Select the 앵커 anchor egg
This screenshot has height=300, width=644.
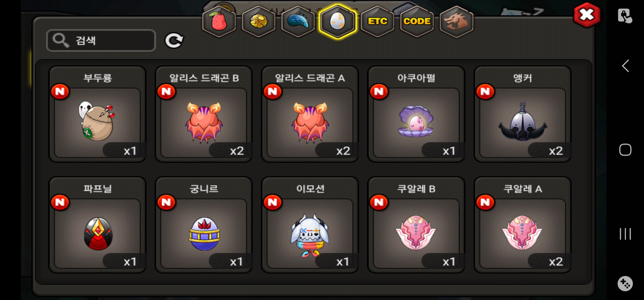tap(523, 114)
